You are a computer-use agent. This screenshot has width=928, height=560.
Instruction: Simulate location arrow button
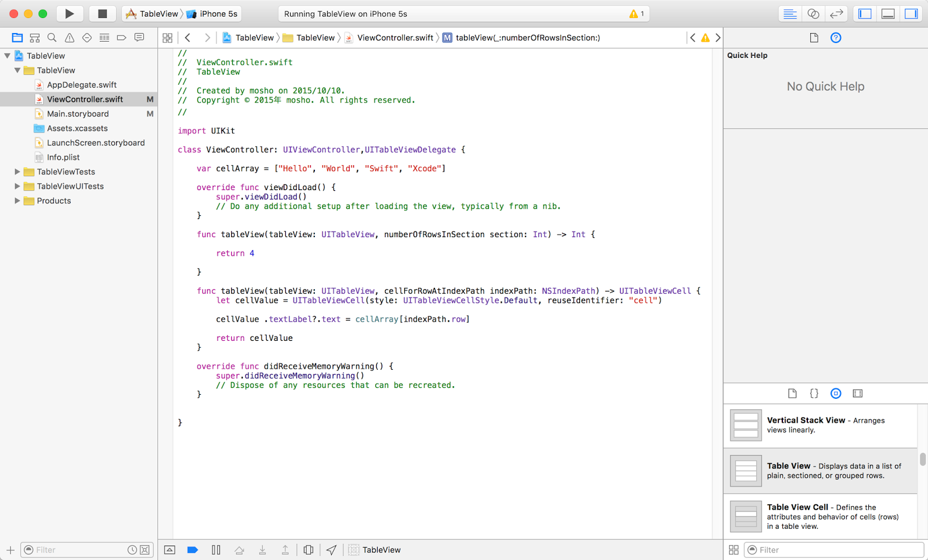coord(331,550)
